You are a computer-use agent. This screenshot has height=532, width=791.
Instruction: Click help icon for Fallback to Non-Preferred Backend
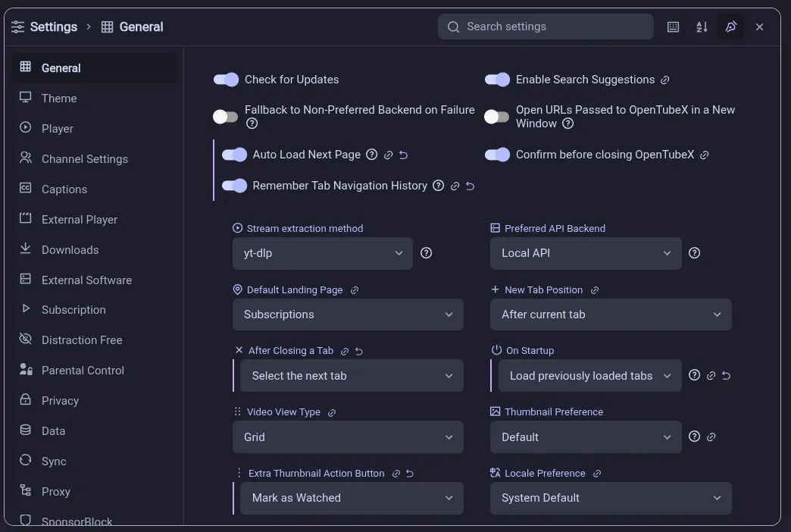click(x=252, y=124)
